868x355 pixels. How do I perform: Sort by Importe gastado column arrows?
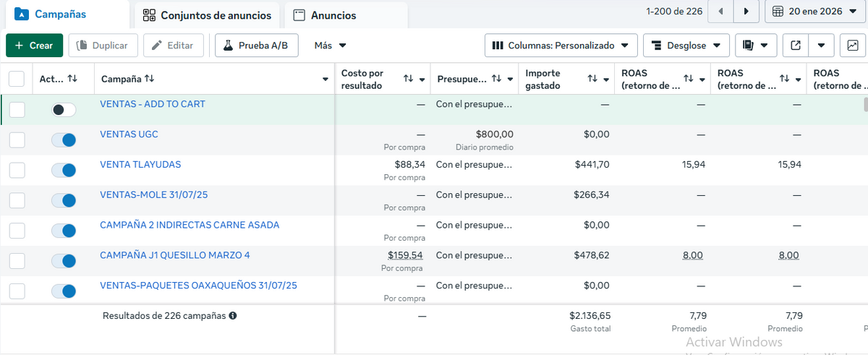tap(592, 79)
